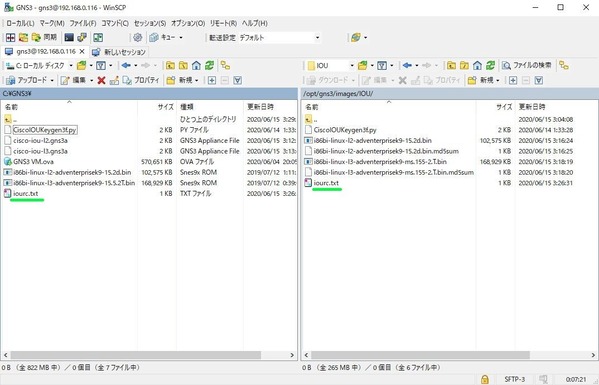Screen dimensions: 599x385
Task: Click remote panel filter icon
Action: click(382, 66)
